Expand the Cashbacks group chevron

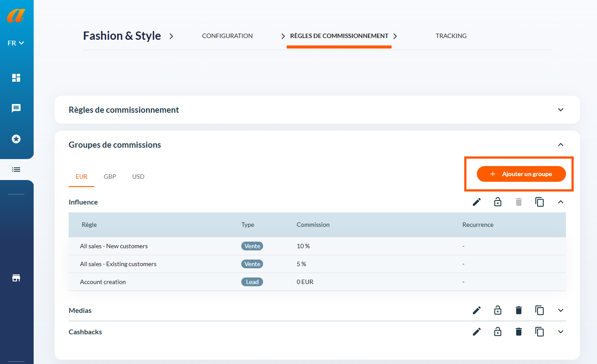[x=561, y=332]
